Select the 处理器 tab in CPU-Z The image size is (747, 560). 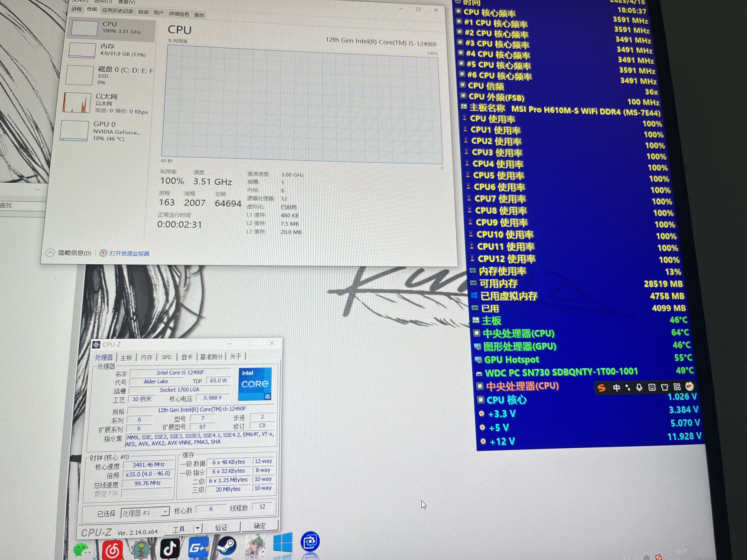coord(104,357)
